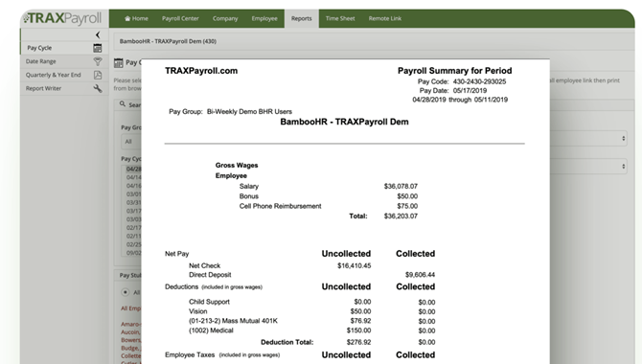This screenshot has height=364, width=642.
Task: Click the Report Writer wrench icon
Action: click(98, 88)
